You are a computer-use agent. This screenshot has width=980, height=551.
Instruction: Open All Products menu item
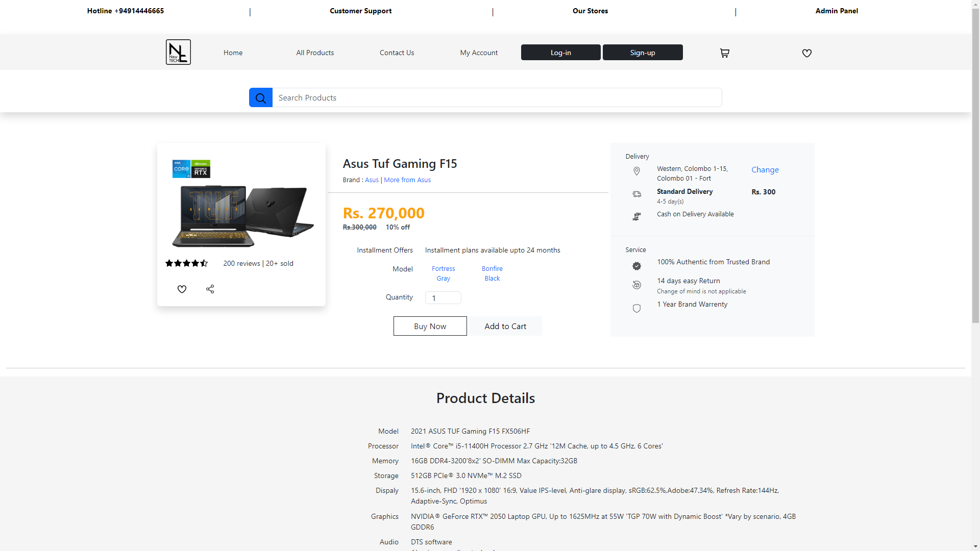click(315, 53)
